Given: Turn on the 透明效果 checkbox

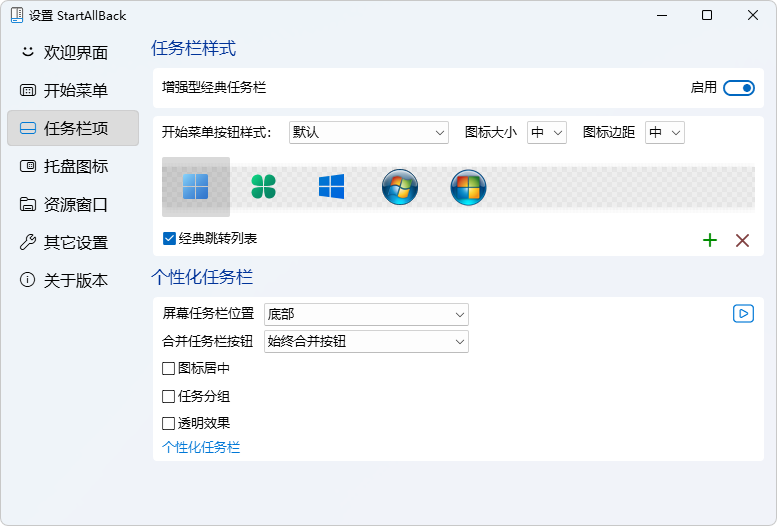Looking at the screenshot, I should [168, 423].
